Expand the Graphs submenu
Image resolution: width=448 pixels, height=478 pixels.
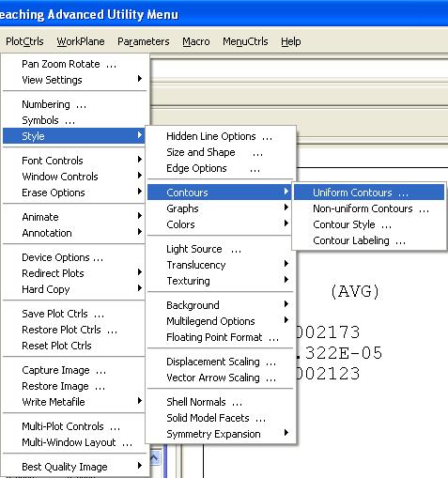[221, 208]
